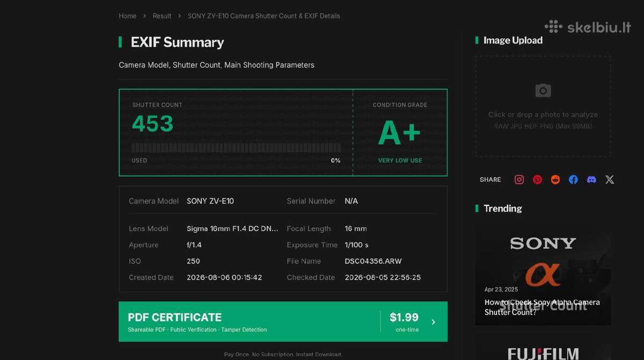Click the 0% used percentage label
This screenshot has height=360, width=644.
335,160
